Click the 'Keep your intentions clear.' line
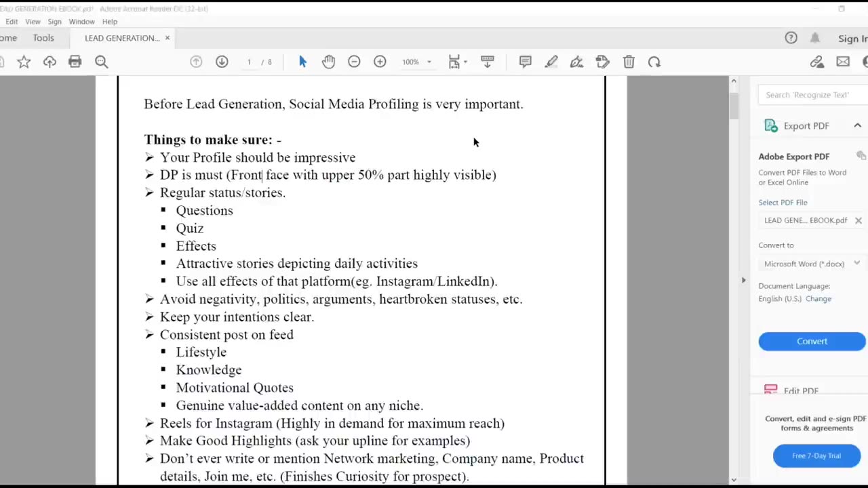The image size is (868, 488). tap(237, 317)
